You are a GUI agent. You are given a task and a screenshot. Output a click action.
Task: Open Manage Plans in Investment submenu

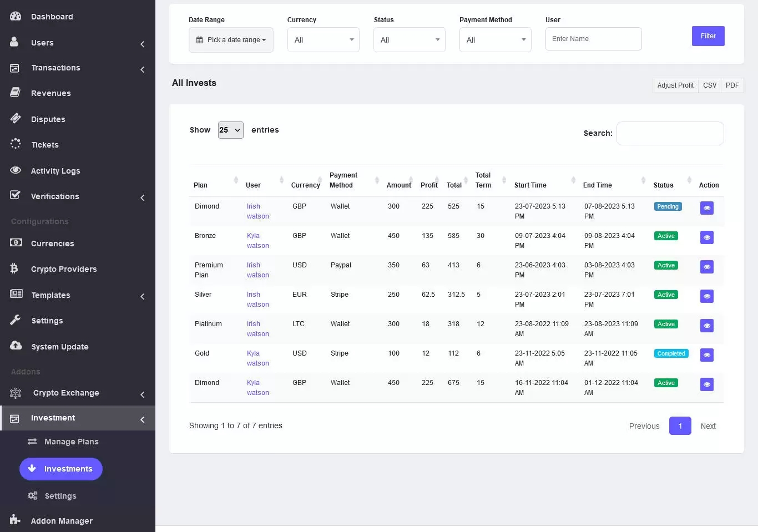click(71, 442)
